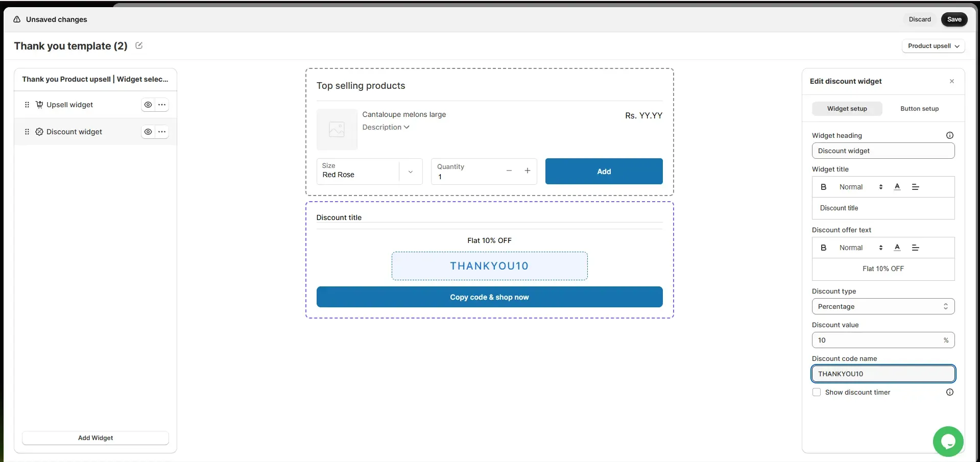Grab the drag handle of Discount widget row
Viewport: 980px width, 462px height.
tap(27, 132)
